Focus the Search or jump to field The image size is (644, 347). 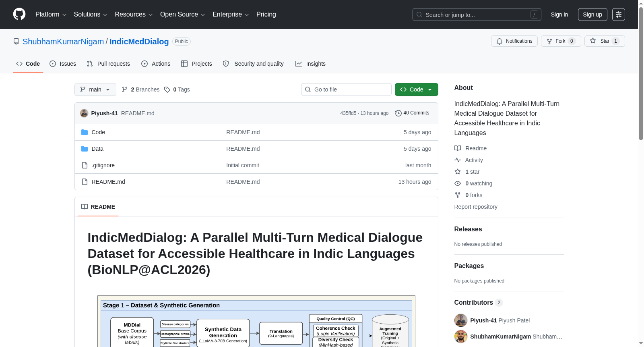coord(477,15)
